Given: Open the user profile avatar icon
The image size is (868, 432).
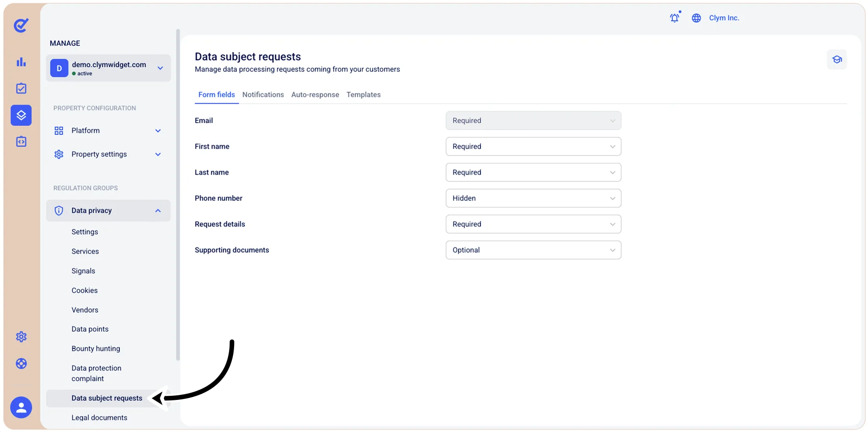Looking at the screenshot, I should pyautogui.click(x=21, y=408).
